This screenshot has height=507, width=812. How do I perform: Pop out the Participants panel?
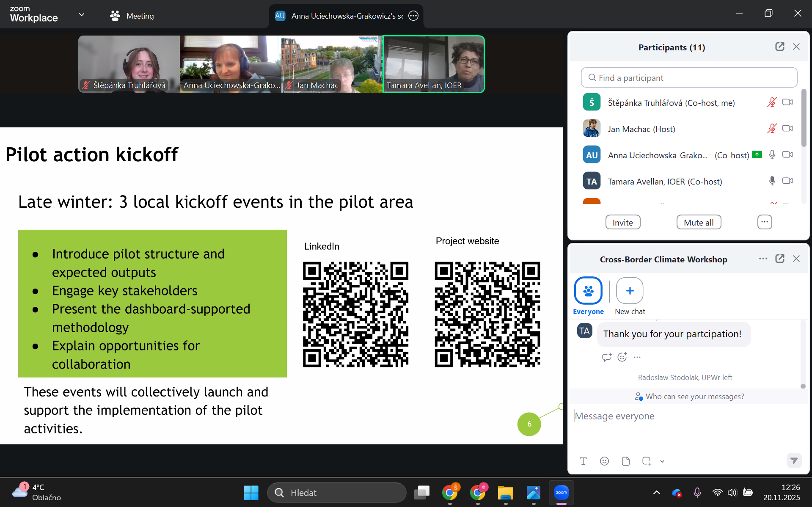(x=779, y=47)
